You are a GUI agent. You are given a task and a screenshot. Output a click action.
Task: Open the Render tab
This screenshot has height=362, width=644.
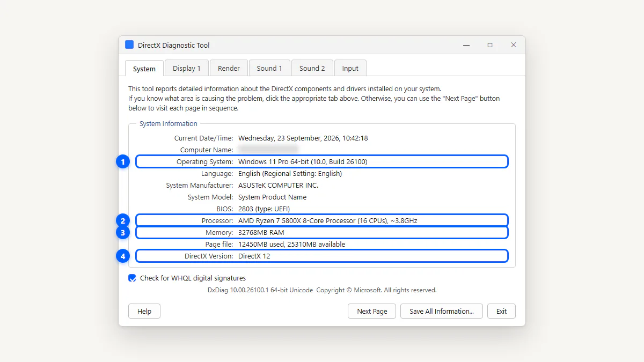(229, 68)
